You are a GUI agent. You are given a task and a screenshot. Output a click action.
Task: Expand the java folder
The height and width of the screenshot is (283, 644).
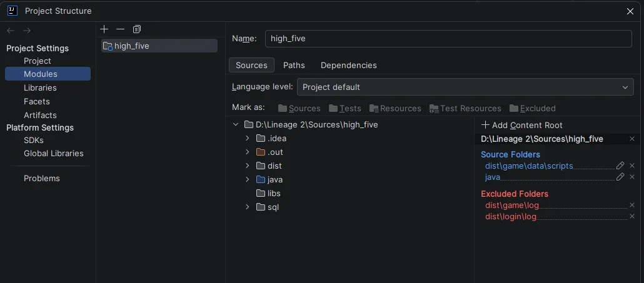[x=247, y=179]
